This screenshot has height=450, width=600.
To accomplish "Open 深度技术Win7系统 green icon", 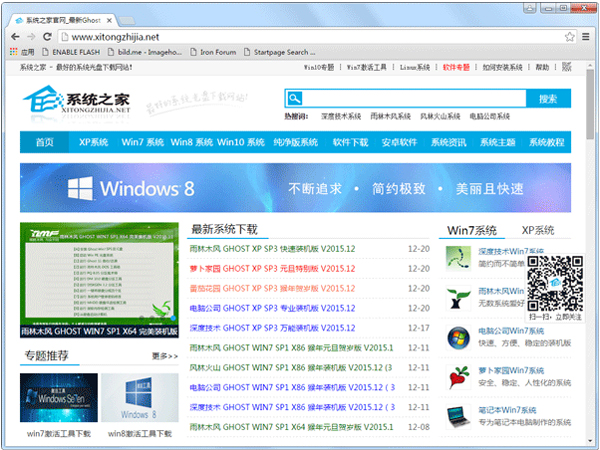I will pos(458,258).
